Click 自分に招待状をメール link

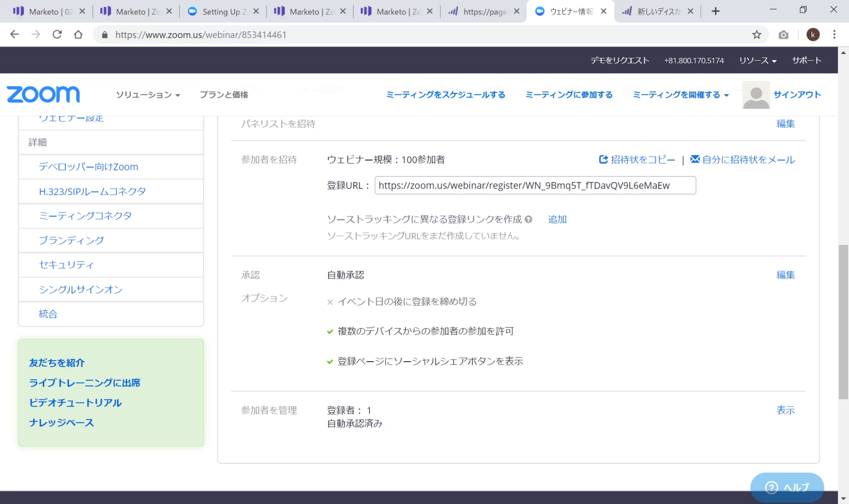coord(743,160)
